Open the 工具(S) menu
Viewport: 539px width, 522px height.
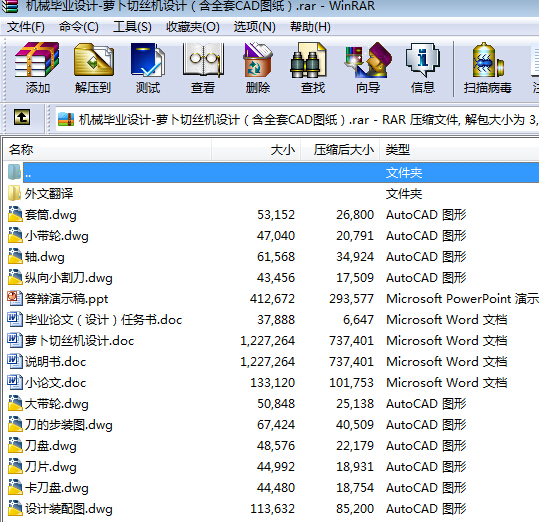132,26
